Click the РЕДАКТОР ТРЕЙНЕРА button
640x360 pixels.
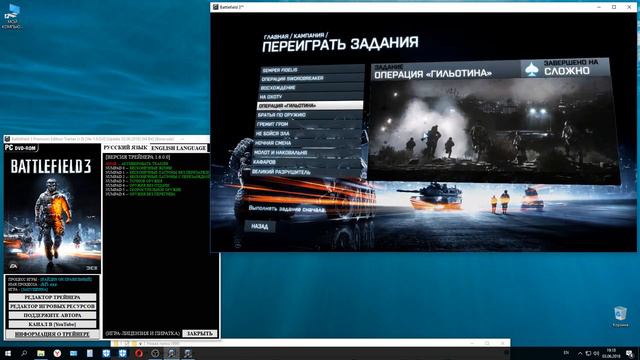[52, 298]
